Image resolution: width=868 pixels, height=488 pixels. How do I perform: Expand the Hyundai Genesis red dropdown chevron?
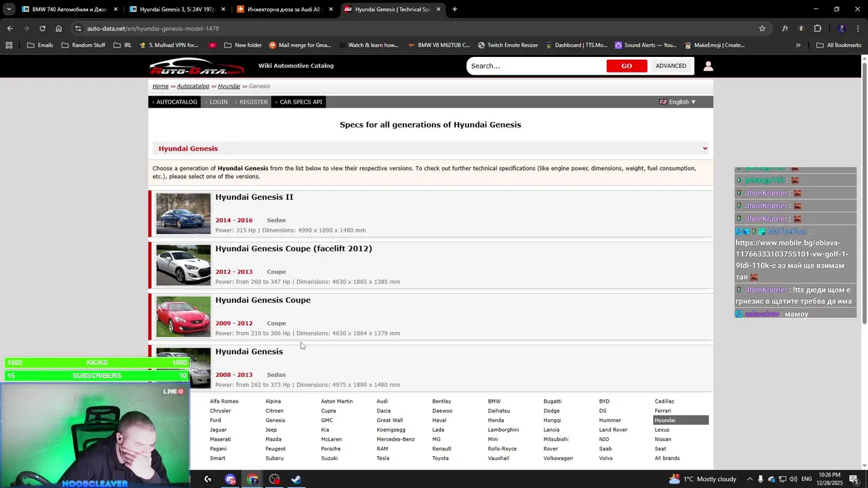(x=705, y=148)
